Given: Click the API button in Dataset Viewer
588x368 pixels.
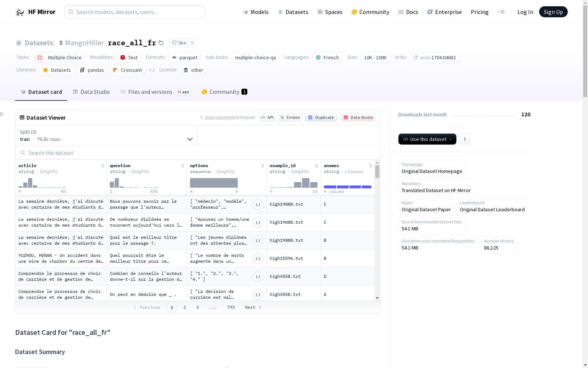Looking at the screenshot, I should [x=267, y=117].
